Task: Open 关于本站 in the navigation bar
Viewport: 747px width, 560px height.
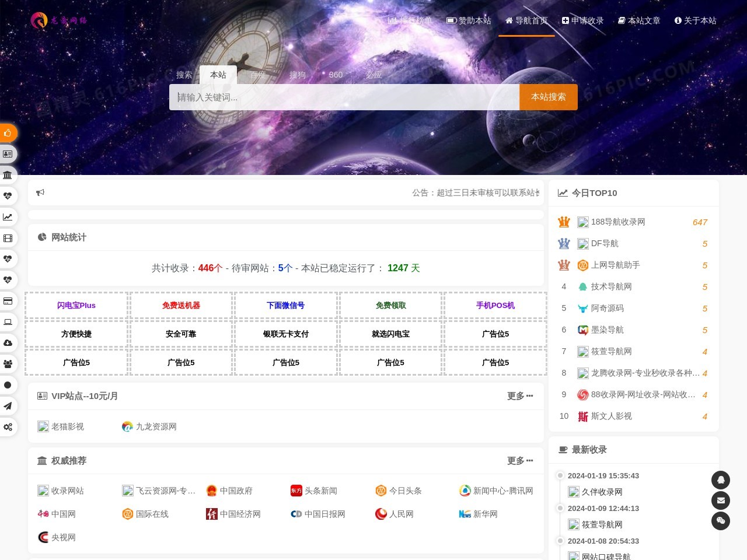Action: (x=695, y=20)
